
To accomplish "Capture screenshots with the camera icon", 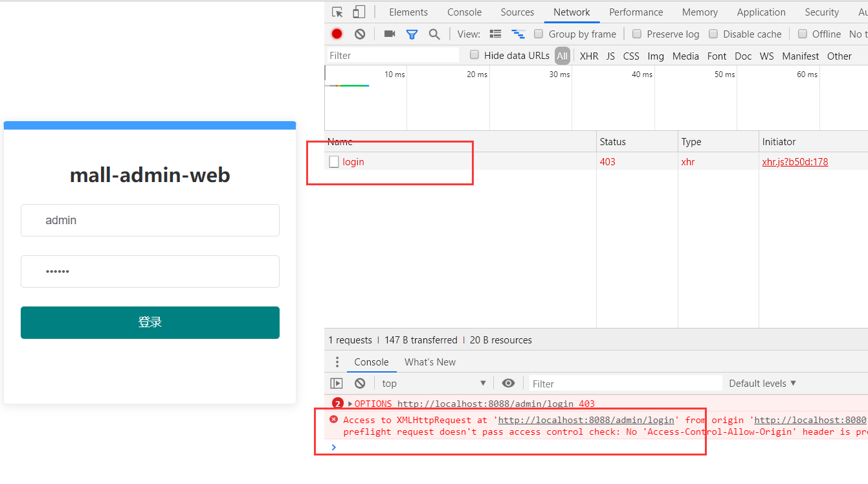I will [389, 34].
